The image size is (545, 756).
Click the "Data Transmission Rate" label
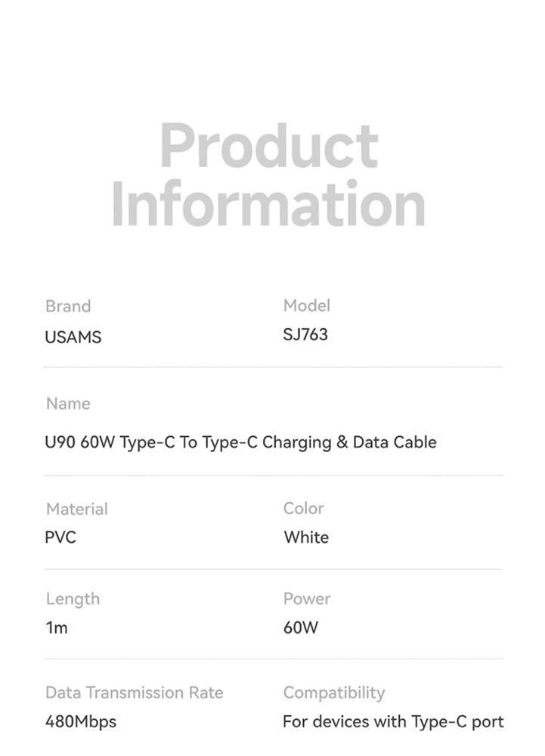pyautogui.click(x=135, y=692)
